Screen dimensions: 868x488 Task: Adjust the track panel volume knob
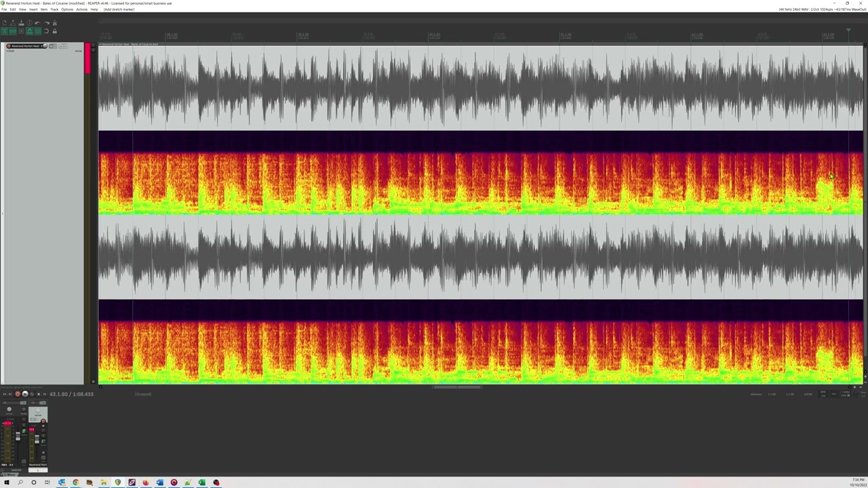click(45, 46)
